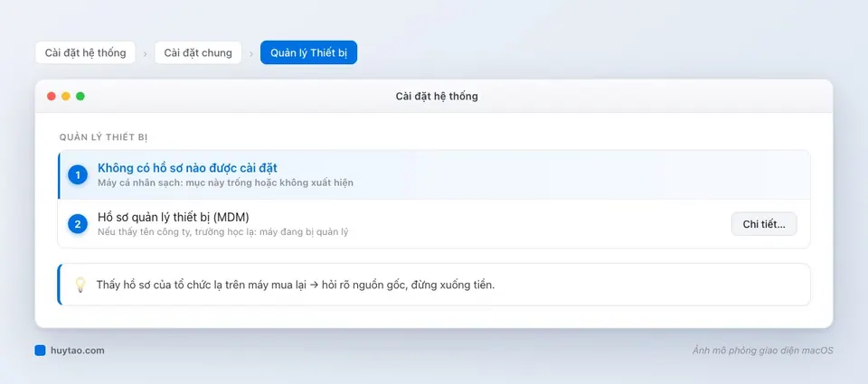This screenshot has height=384, width=868.
Task: Click subtitle "Nếu thấy tên công ty, trường học lạ"
Action: pyautogui.click(x=223, y=232)
